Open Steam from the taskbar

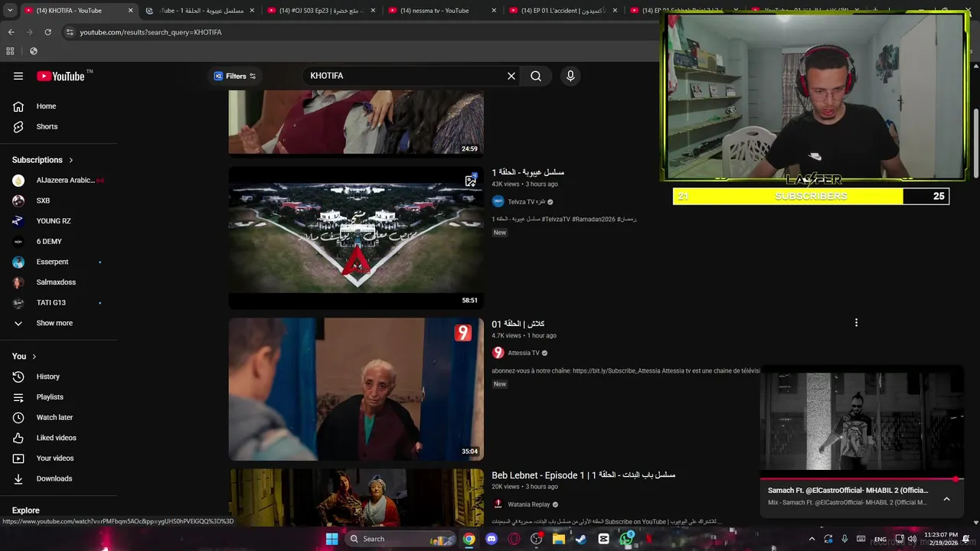[x=581, y=539]
